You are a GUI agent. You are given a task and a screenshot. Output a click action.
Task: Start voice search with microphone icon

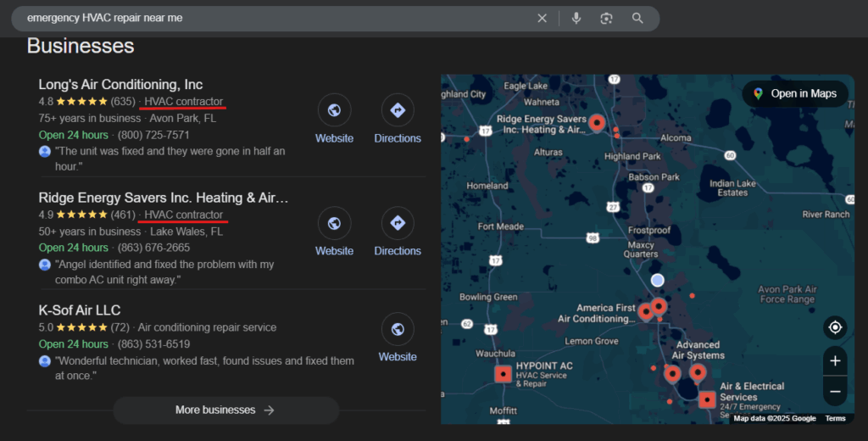pyautogui.click(x=576, y=19)
